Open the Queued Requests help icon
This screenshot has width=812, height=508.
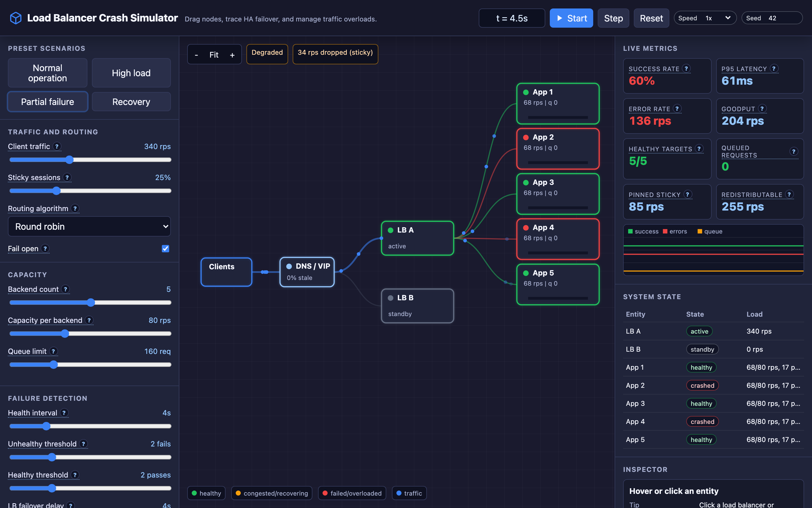(794, 151)
